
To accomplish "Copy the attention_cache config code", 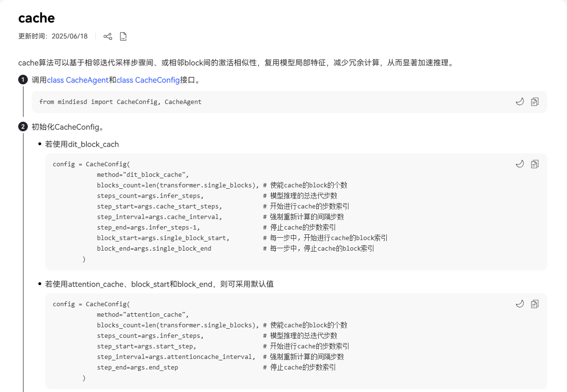I will pyautogui.click(x=535, y=304).
